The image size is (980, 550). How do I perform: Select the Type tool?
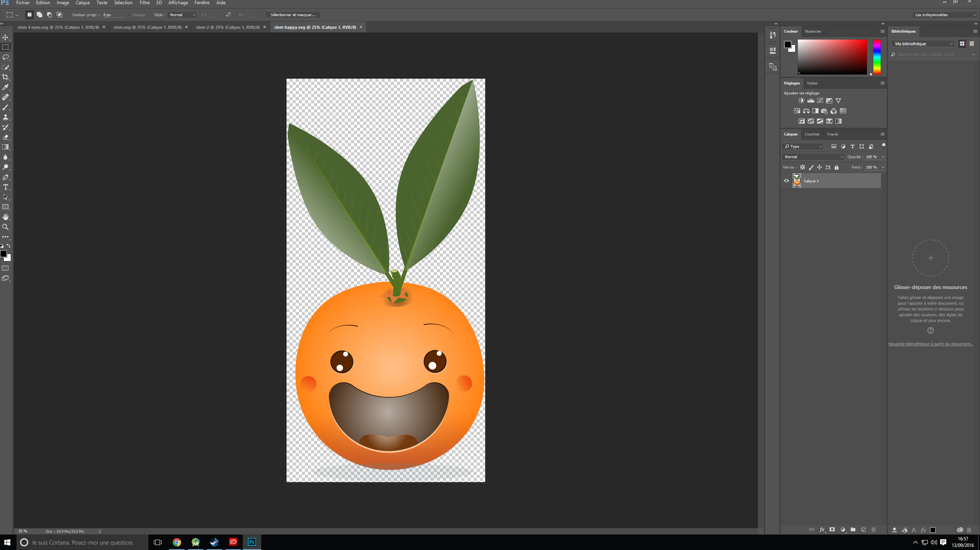coord(5,187)
